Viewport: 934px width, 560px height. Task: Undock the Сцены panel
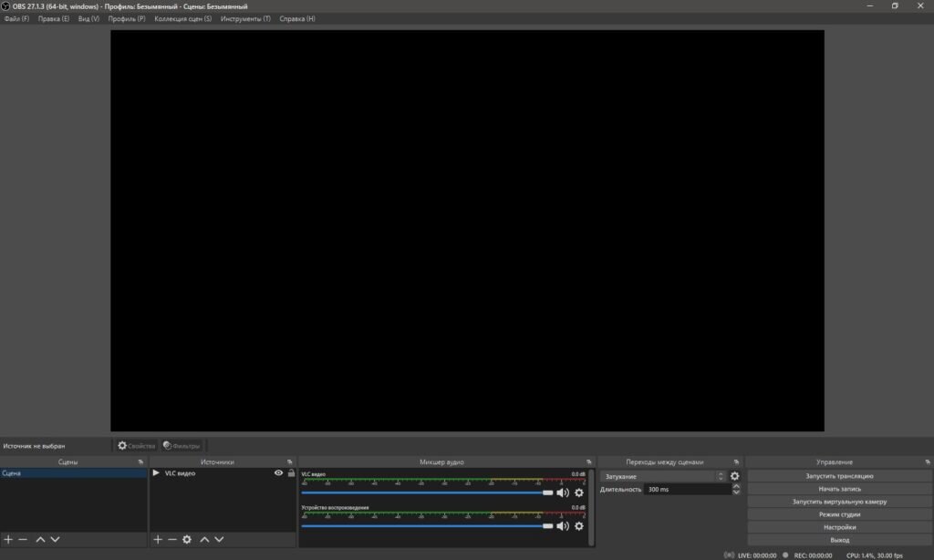(140, 462)
